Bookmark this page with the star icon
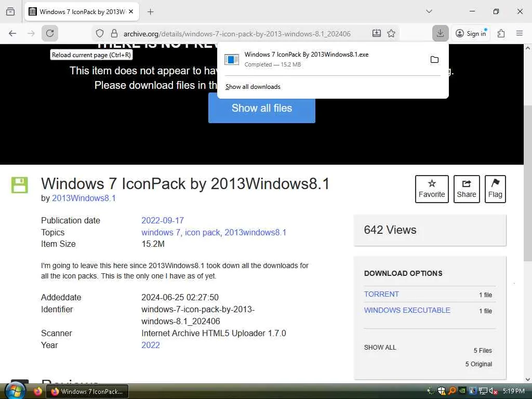The height and width of the screenshot is (399, 532). click(x=391, y=33)
